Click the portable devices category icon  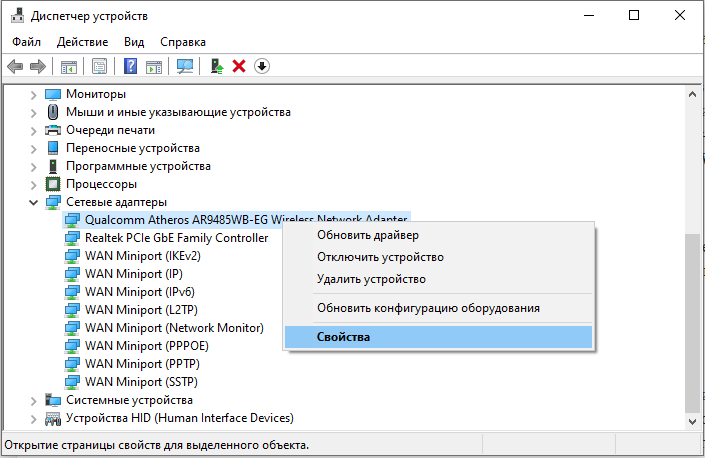pos(53,148)
